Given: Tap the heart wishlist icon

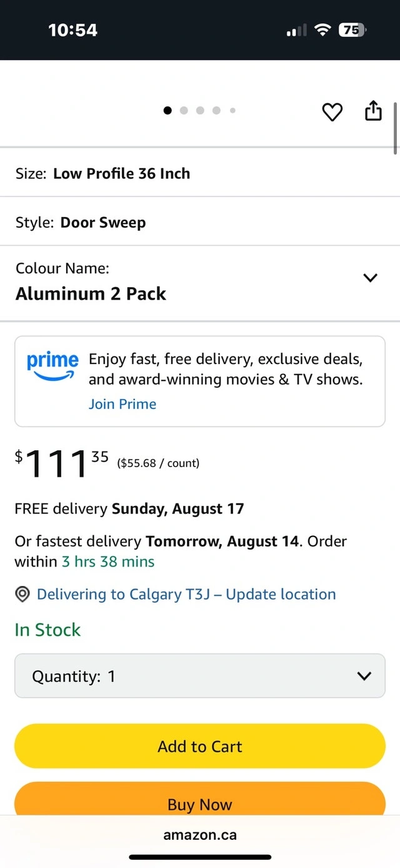Looking at the screenshot, I should click(x=332, y=112).
